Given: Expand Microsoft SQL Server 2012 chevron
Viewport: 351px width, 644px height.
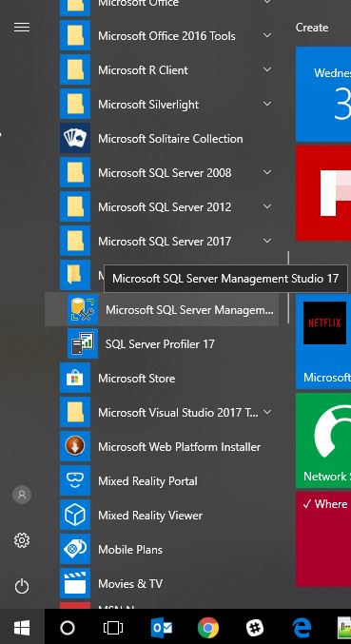Looking at the screenshot, I should (267, 206).
